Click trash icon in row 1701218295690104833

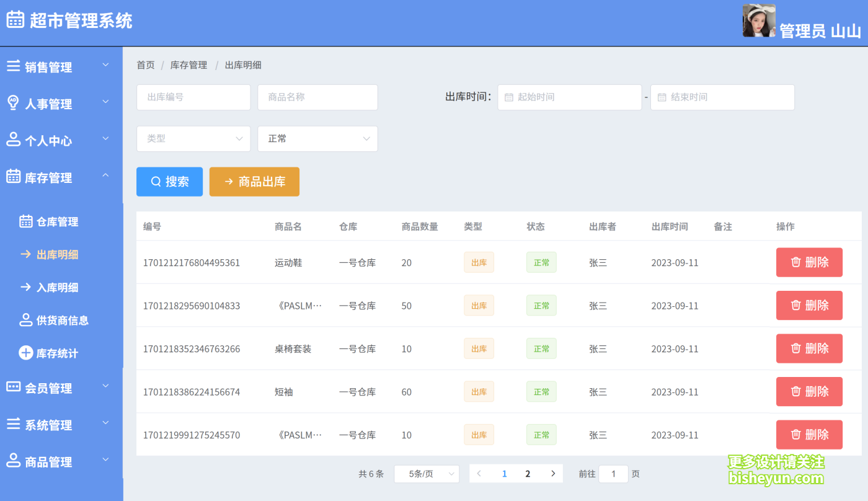click(x=796, y=305)
